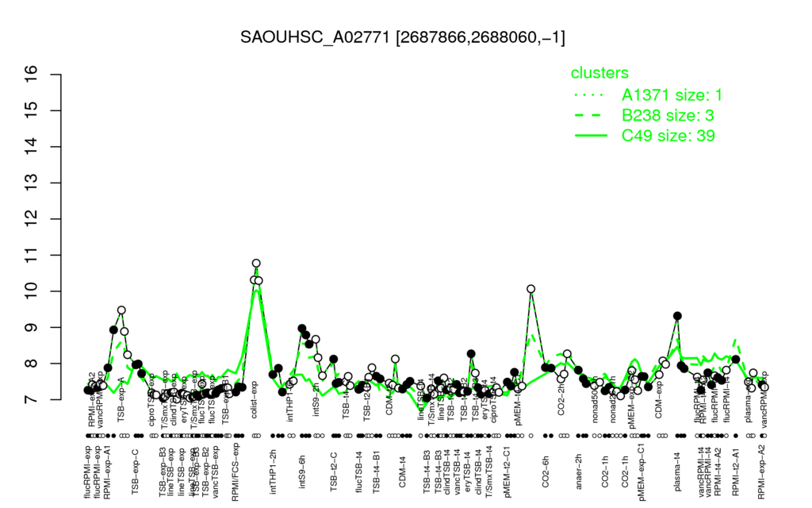Click the filled plasma-t4 peak point
Image resolution: width=812 pixels, height=508 pixels.
pos(677,316)
